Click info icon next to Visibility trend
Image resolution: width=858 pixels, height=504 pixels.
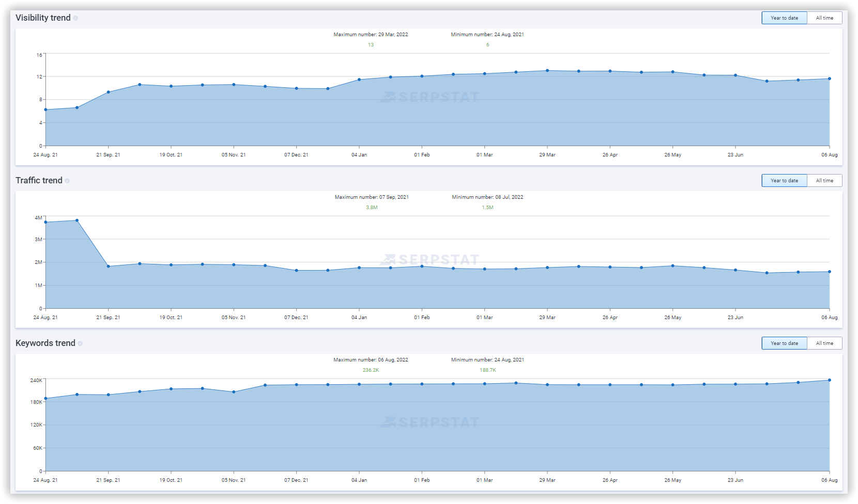(x=75, y=18)
